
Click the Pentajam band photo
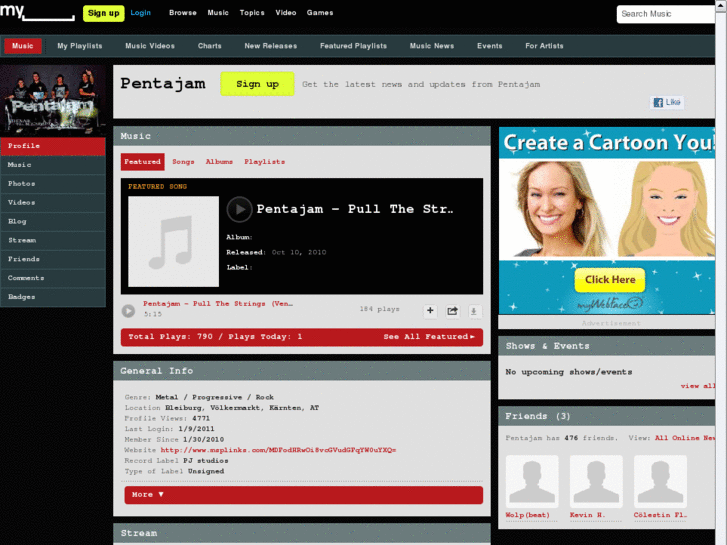pyautogui.click(x=53, y=100)
